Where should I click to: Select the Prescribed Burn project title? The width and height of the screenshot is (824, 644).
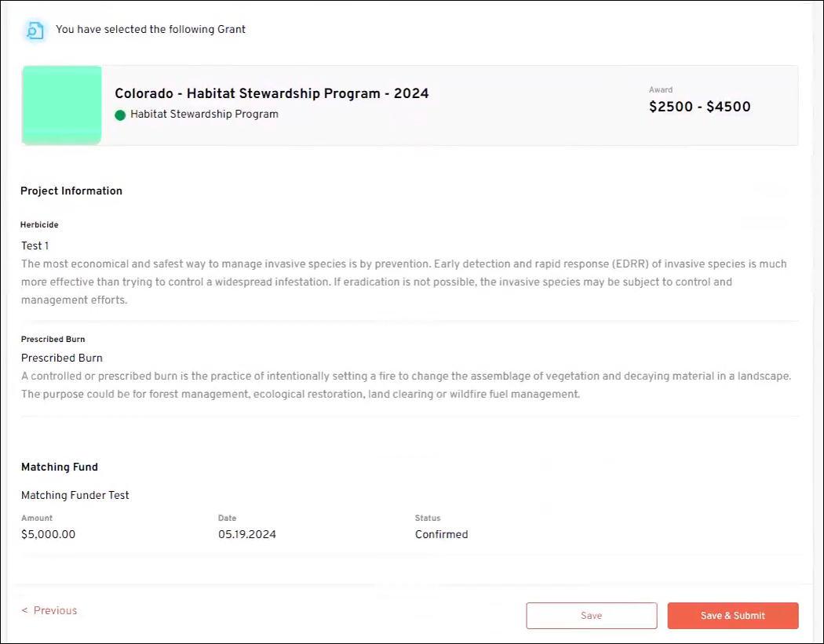[x=62, y=358]
